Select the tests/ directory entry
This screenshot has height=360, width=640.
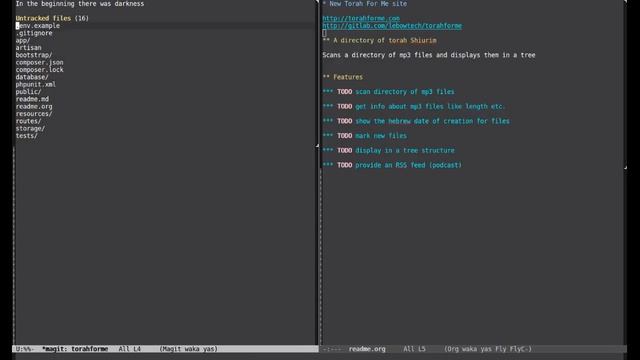click(x=27, y=136)
